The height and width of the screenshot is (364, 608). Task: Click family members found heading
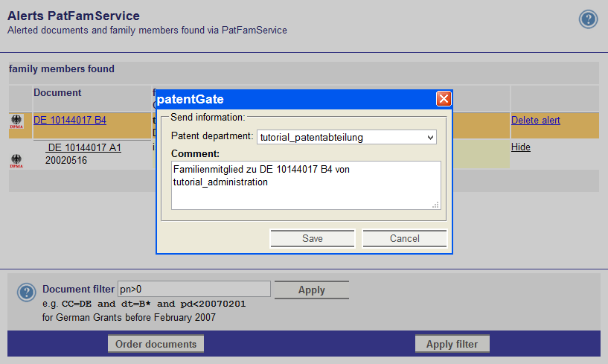(62, 68)
